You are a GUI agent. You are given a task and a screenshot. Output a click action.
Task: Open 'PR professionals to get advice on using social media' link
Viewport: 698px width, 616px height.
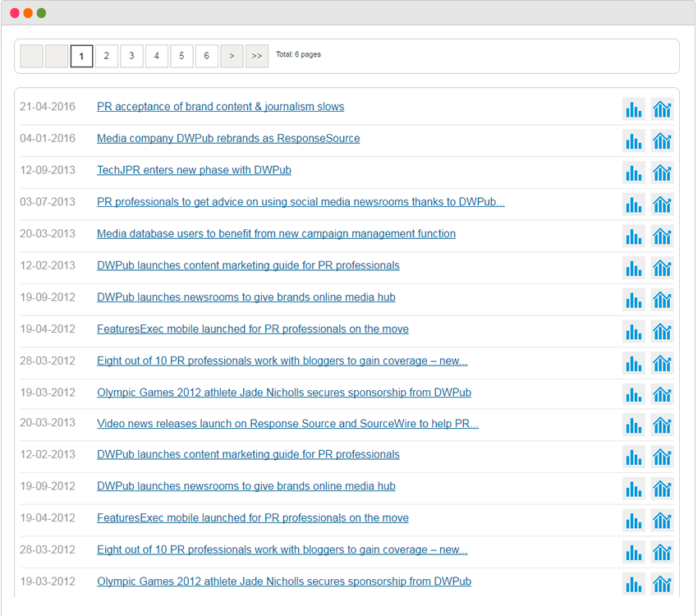coord(301,202)
